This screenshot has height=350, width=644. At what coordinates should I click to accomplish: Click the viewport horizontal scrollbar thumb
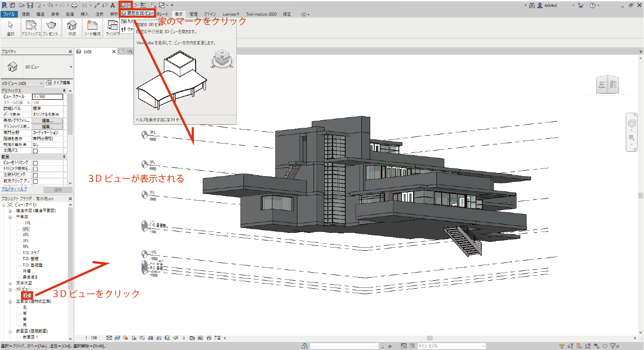click(x=430, y=338)
